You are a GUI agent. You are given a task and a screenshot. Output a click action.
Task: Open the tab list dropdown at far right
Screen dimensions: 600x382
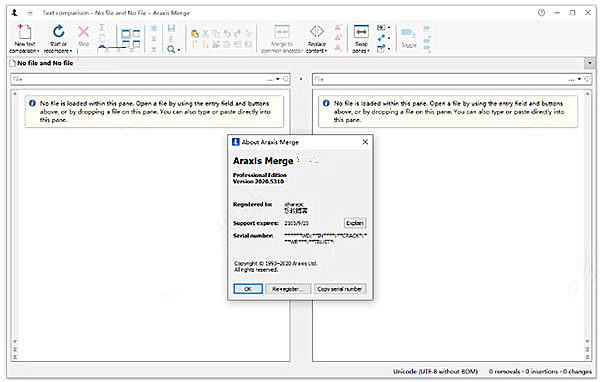[590, 63]
